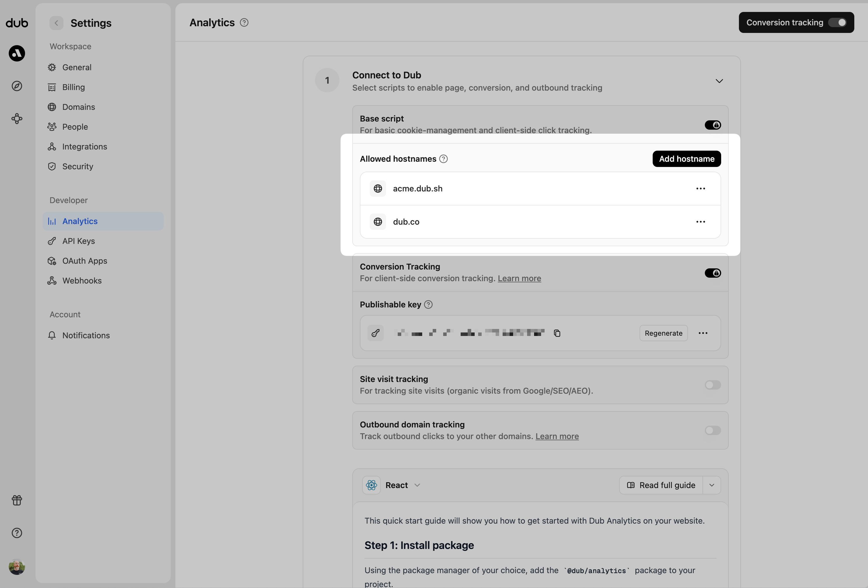
Task: Open the gift rewards icon
Action: [16, 501]
